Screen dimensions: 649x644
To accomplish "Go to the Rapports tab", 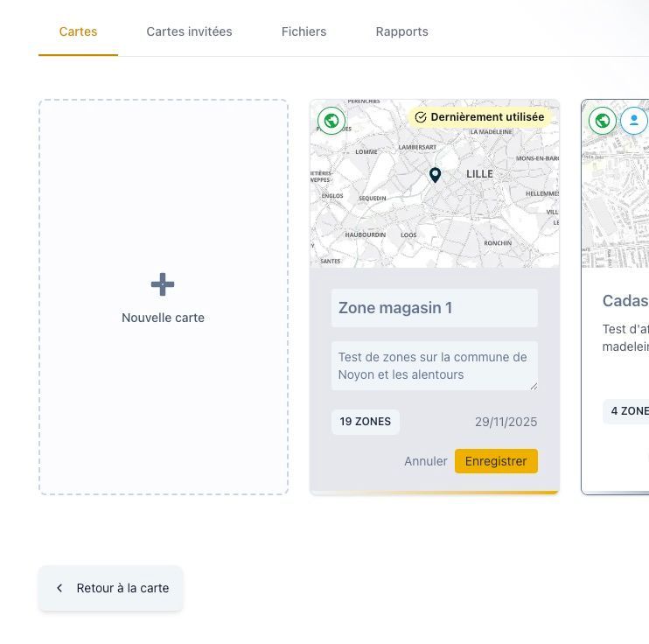I will (401, 31).
